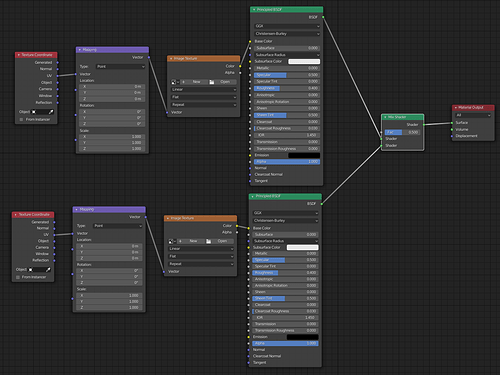
Task: Click the Location X field in upper Mapping node
Action: point(112,86)
